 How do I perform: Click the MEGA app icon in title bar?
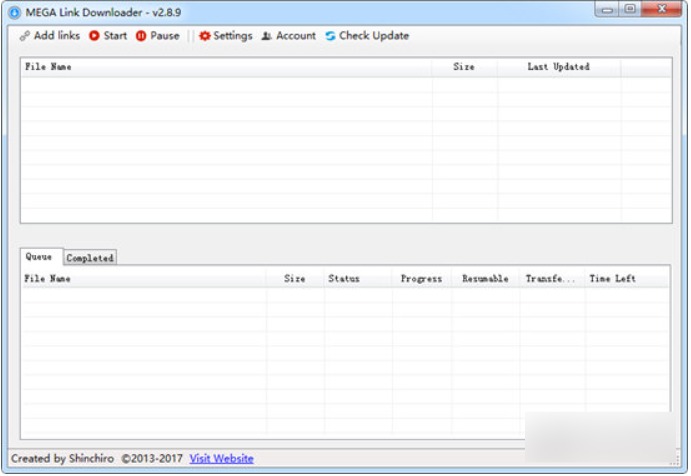coord(14,12)
